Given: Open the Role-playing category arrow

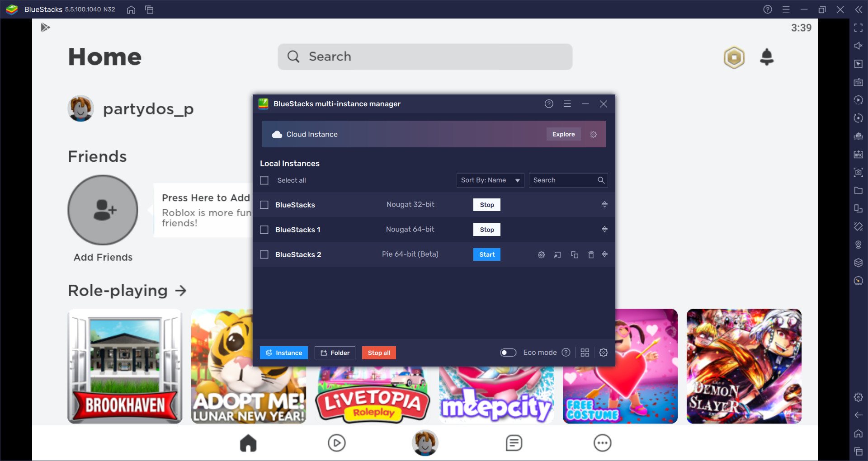Looking at the screenshot, I should tap(181, 291).
